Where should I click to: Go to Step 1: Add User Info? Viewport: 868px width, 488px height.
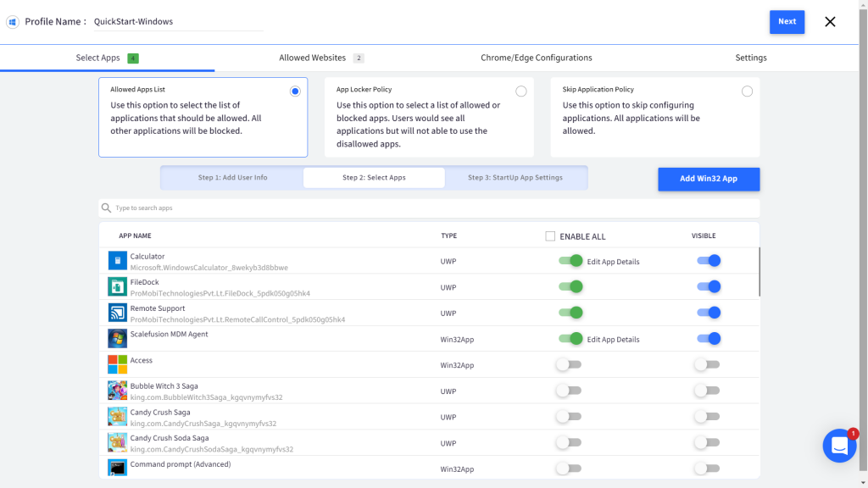(232, 178)
